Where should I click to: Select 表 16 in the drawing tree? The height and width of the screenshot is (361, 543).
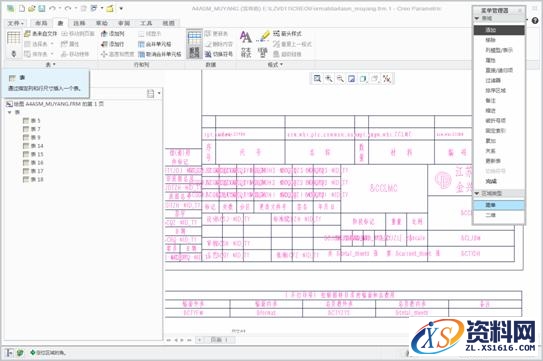[33, 162]
